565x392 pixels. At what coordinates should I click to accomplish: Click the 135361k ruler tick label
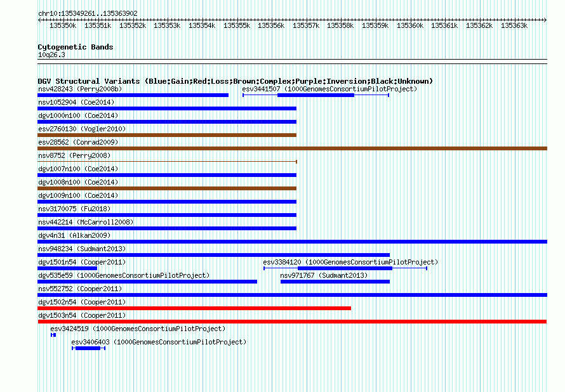(x=444, y=26)
